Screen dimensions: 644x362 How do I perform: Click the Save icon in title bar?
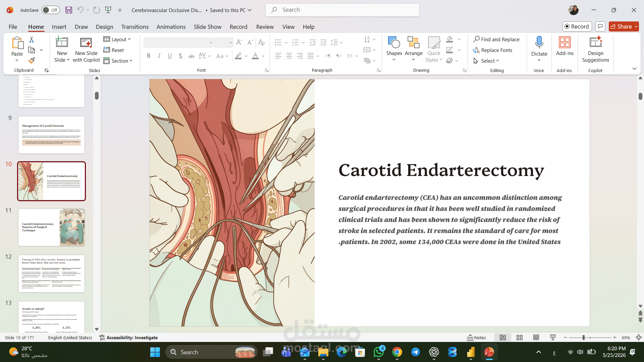click(69, 10)
